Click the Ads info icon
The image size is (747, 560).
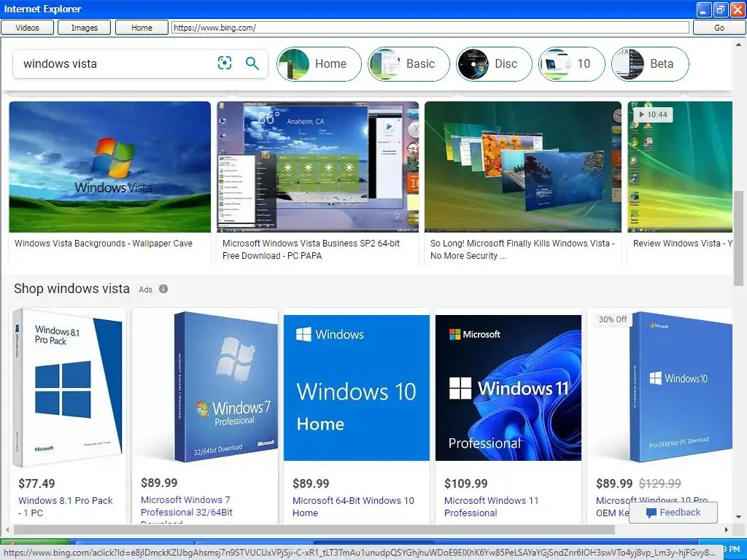[163, 289]
